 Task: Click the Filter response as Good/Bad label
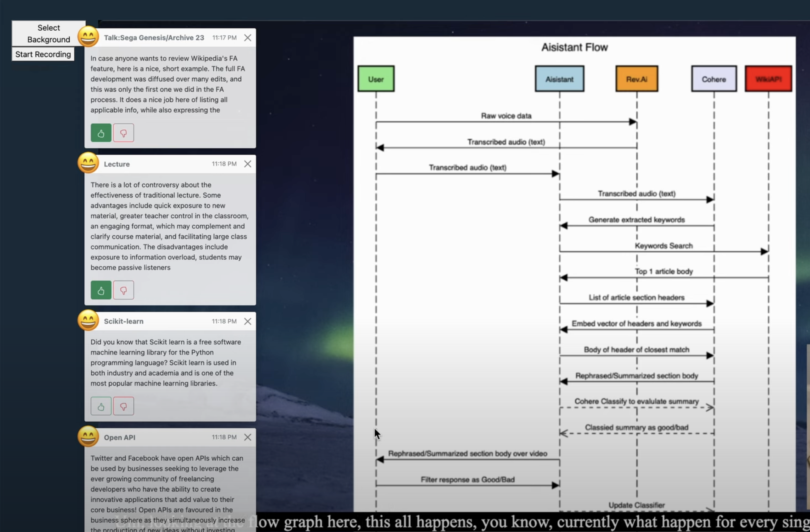pyautogui.click(x=468, y=480)
